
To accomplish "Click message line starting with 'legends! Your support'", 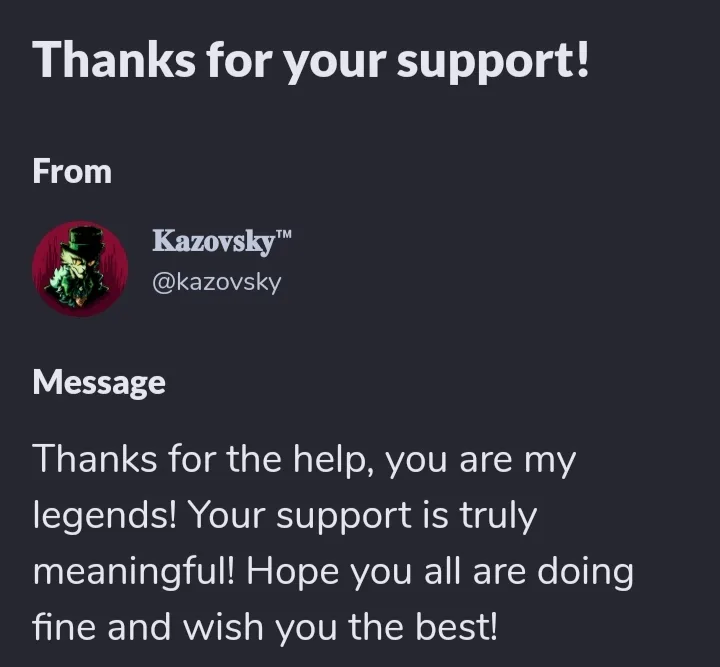I will pyautogui.click(x=285, y=516).
